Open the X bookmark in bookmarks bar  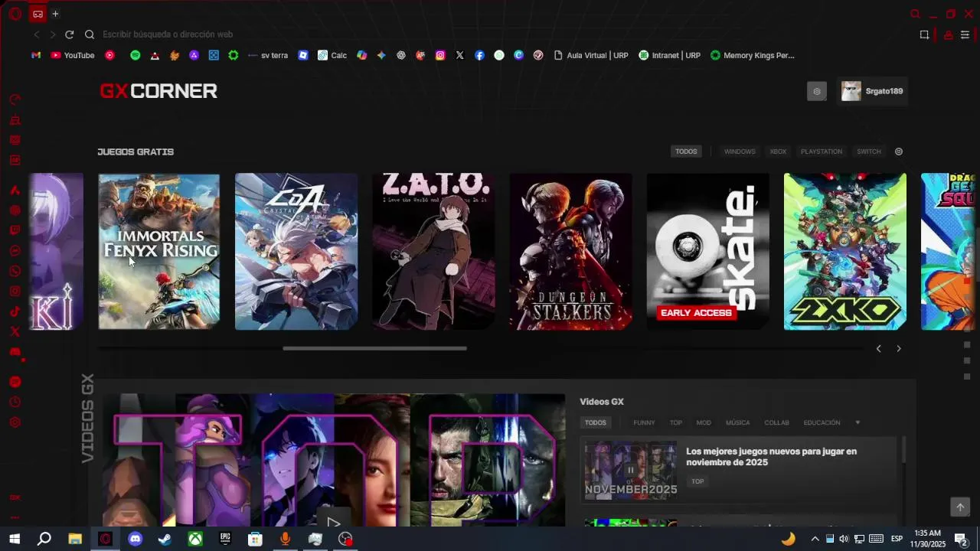pyautogui.click(x=459, y=55)
